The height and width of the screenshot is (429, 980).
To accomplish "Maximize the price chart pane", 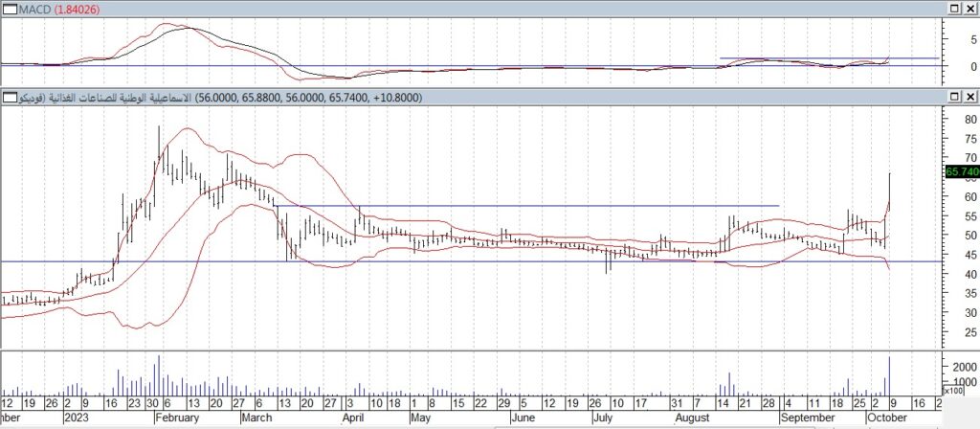I will 955,99.
